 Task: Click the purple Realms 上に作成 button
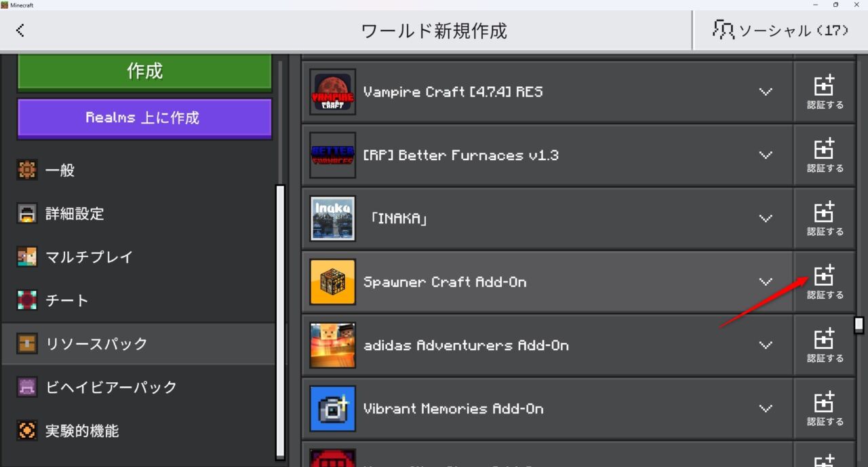click(x=144, y=118)
